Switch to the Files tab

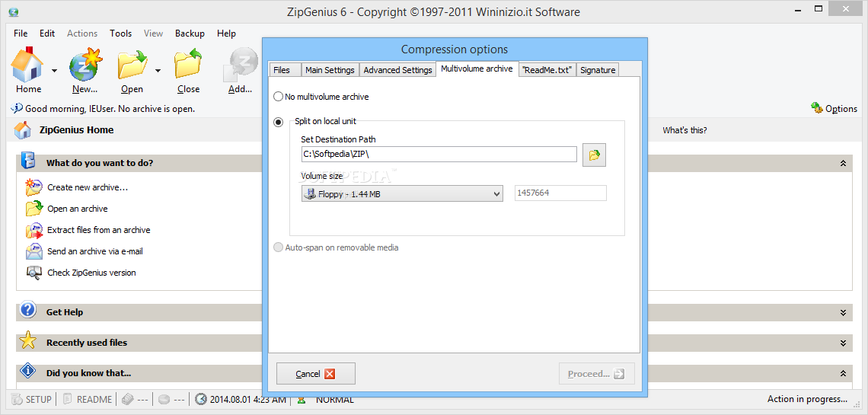tap(285, 70)
